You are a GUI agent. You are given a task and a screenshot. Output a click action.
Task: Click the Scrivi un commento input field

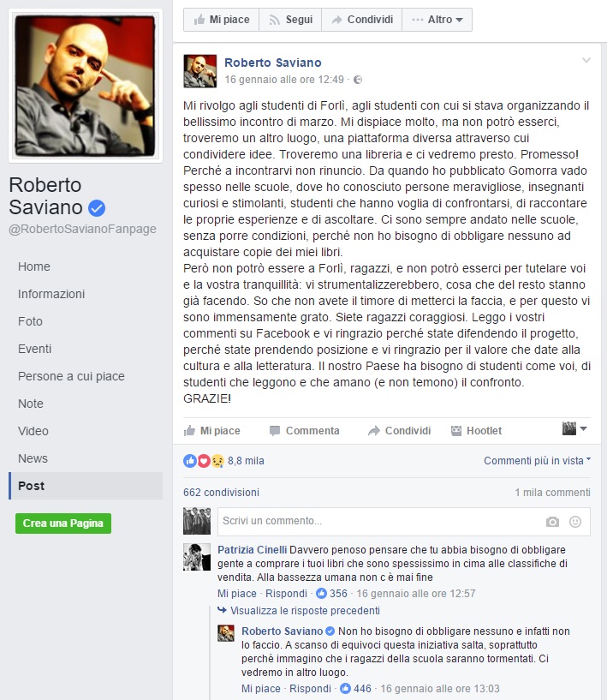[379, 522]
